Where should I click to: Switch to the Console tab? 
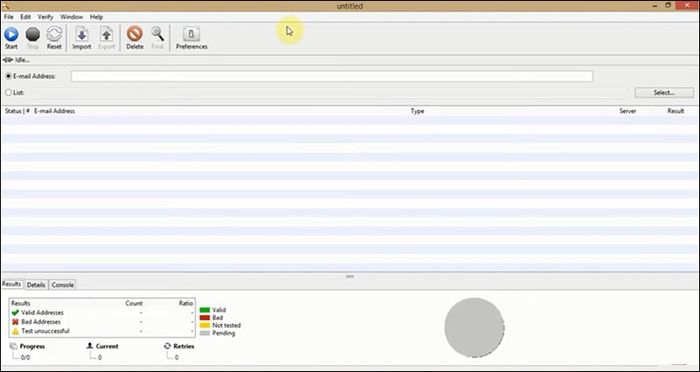point(62,285)
